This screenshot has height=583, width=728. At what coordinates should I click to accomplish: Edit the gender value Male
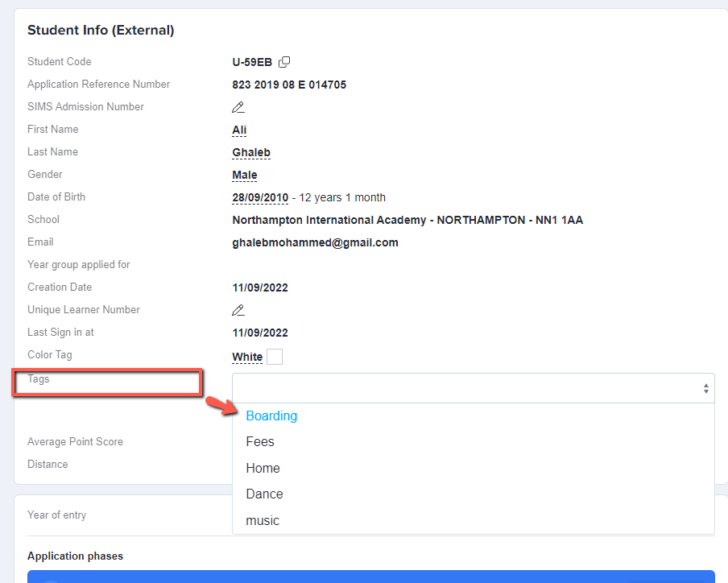(x=245, y=175)
